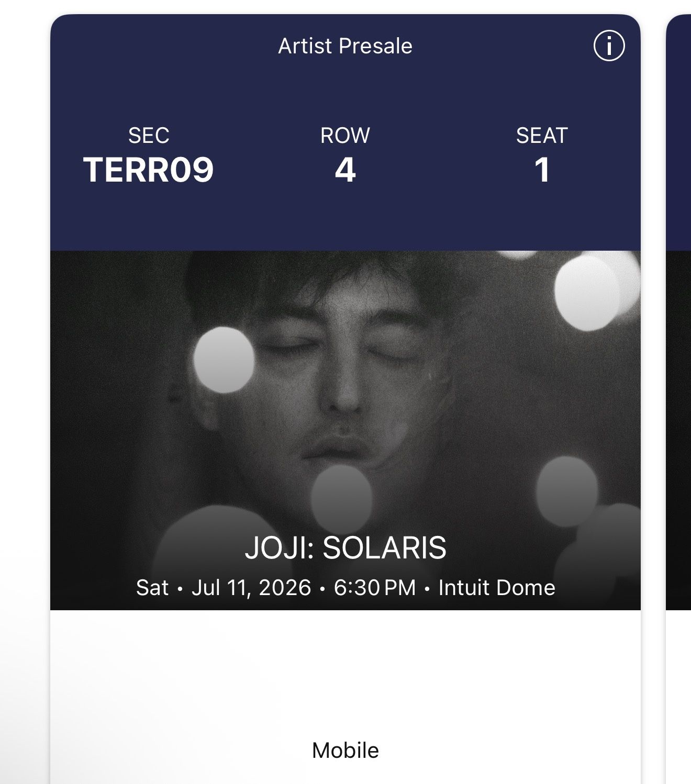This screenshot has width=691, height=784.
Task: Tap the Mobile ticket type label
Action: [x=345, y=751]
